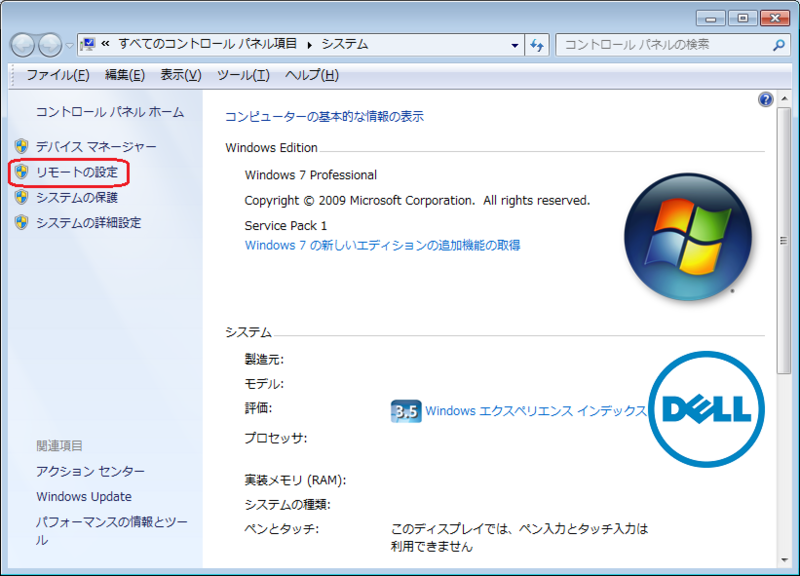The width and height of the screenshot is (800, 576).
Task: Click the refresh icon in the address bar
Action: click(x=538, y=45)
